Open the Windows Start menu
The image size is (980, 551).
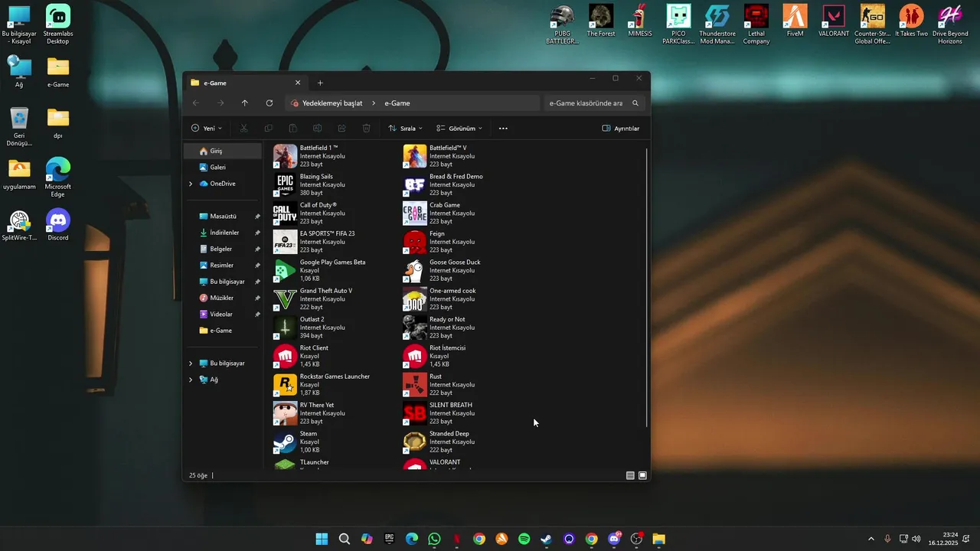(322, 539)
